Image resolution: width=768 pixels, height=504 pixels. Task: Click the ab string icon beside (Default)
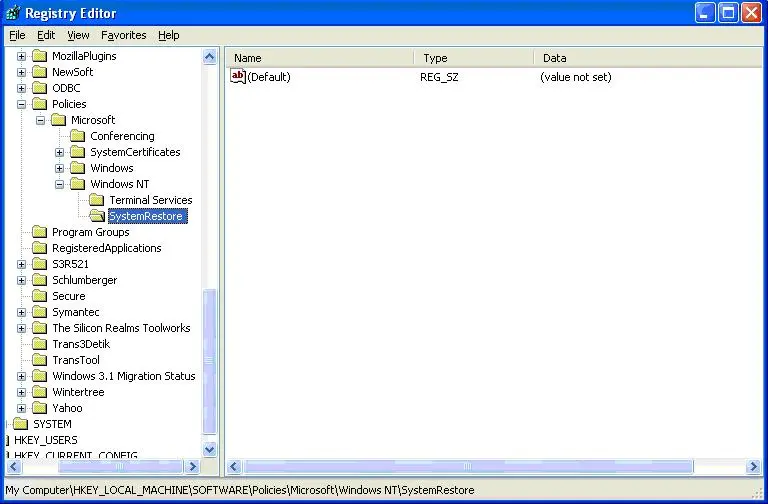pos(238,77)
